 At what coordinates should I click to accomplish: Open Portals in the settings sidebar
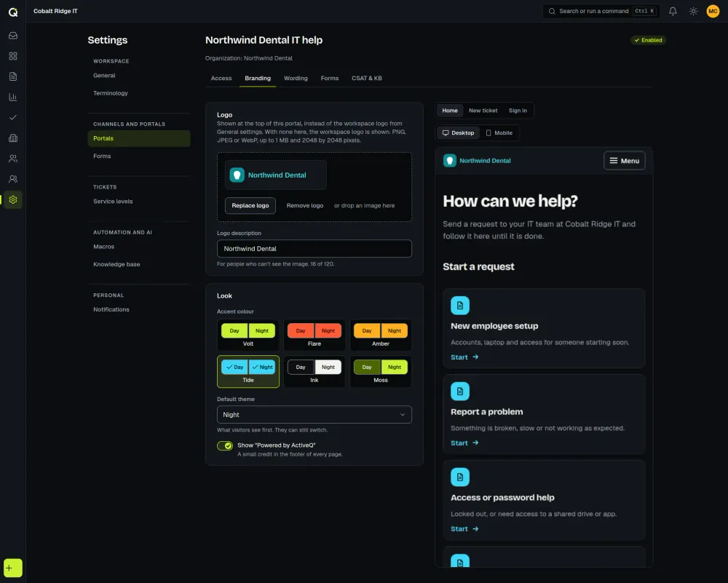click(139, 138)
